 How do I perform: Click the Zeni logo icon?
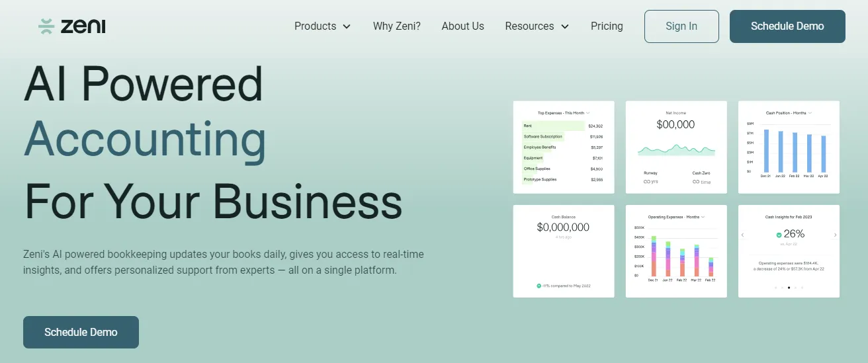point(46,26)
